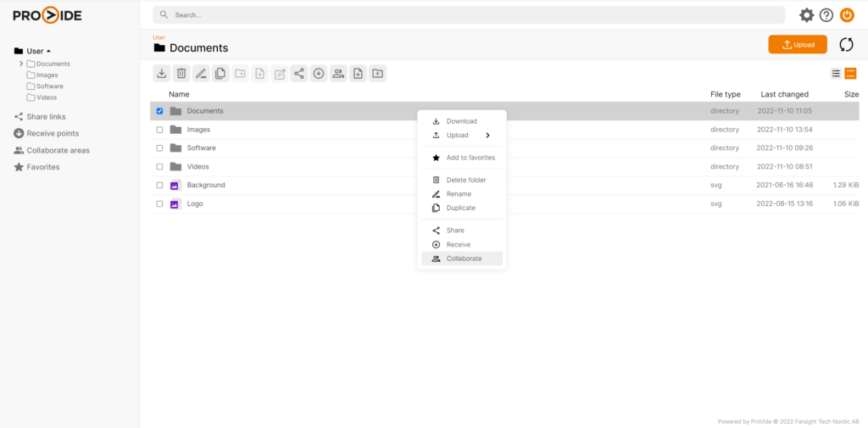Click the Rename pencil toolbar icon

coord(201,73)
